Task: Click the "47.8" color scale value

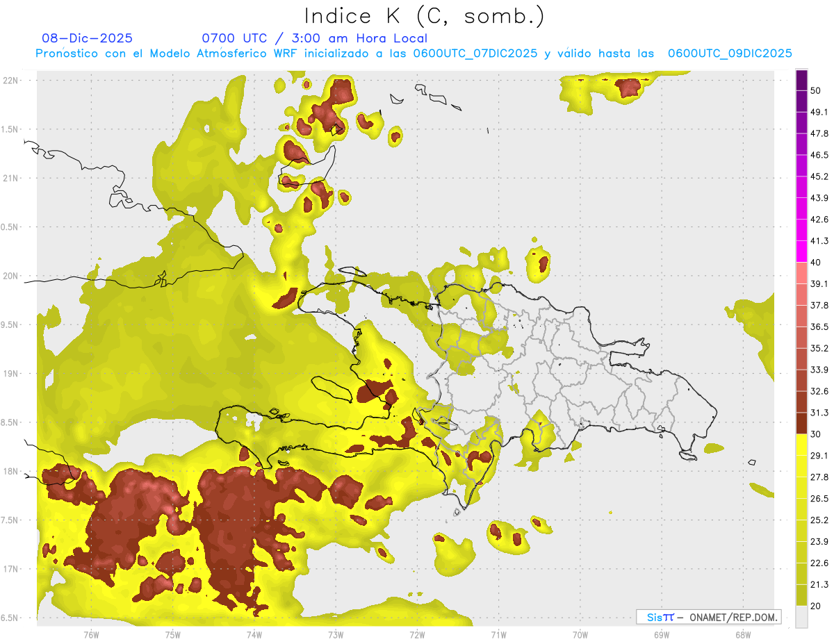Action: 819,133
